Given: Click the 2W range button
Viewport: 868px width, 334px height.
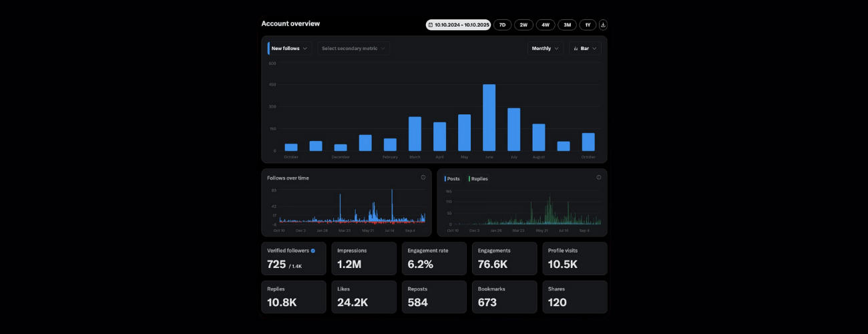Looking at the screenshot, I should click(x=523, y=25).
